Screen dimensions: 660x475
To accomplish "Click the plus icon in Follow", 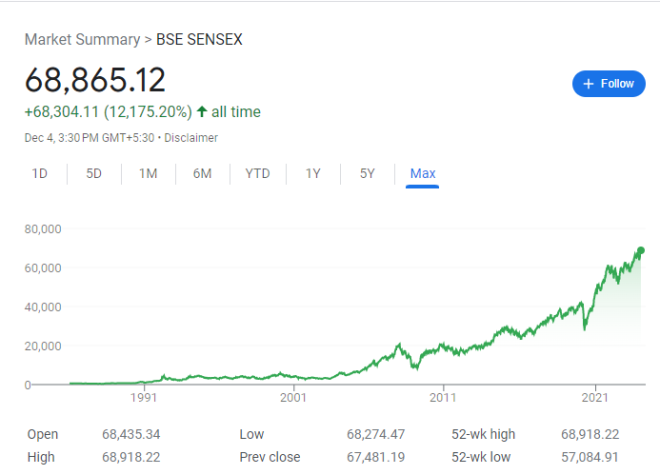I will [x=589, y=84].
